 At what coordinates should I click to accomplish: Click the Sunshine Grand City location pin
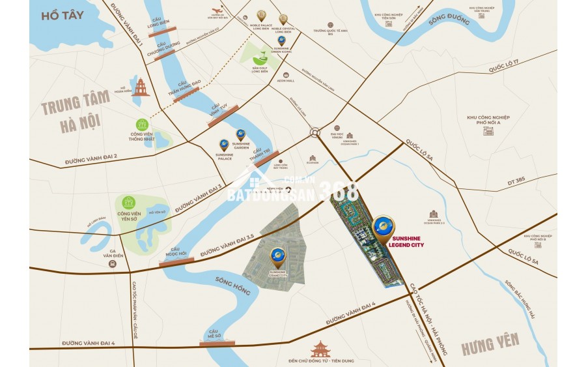(277, 257)
